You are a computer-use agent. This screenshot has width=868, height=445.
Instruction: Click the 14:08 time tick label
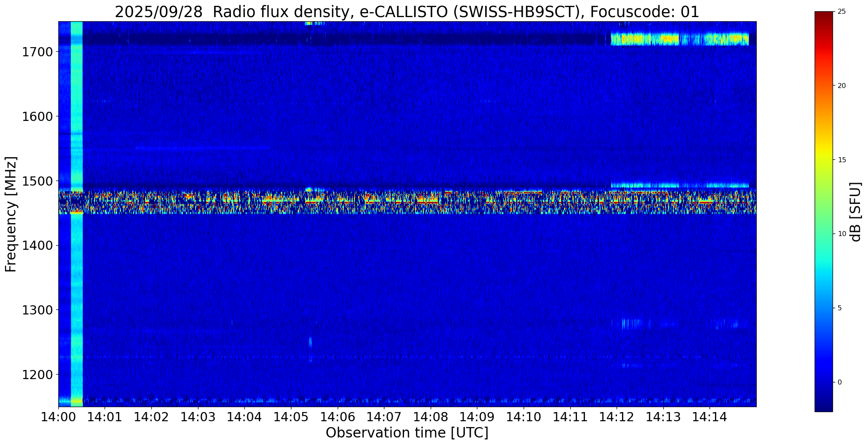[x=431, y=417]
